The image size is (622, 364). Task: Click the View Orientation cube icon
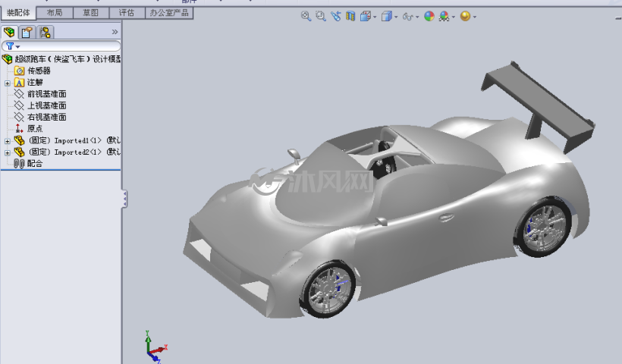366,16
